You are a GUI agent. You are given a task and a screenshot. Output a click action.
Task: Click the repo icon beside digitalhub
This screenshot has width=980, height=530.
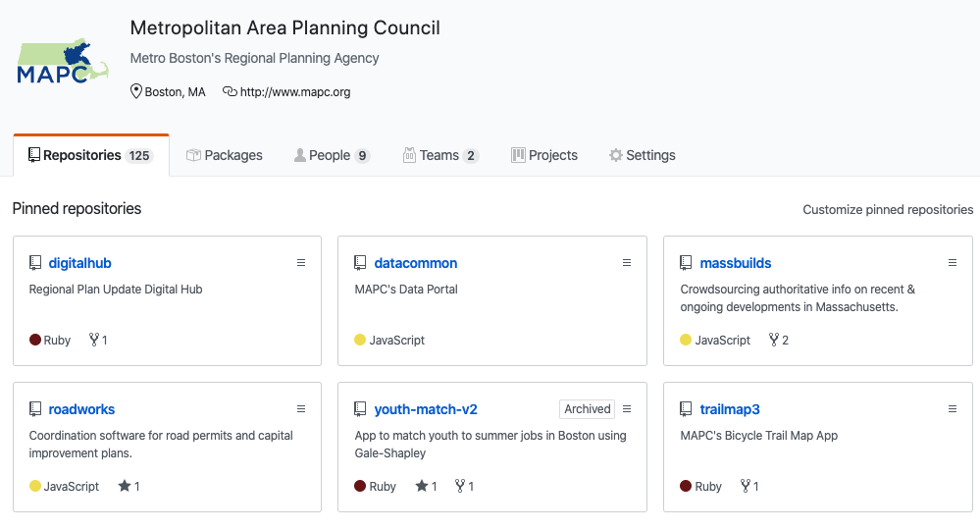click(x=35, y=263)
